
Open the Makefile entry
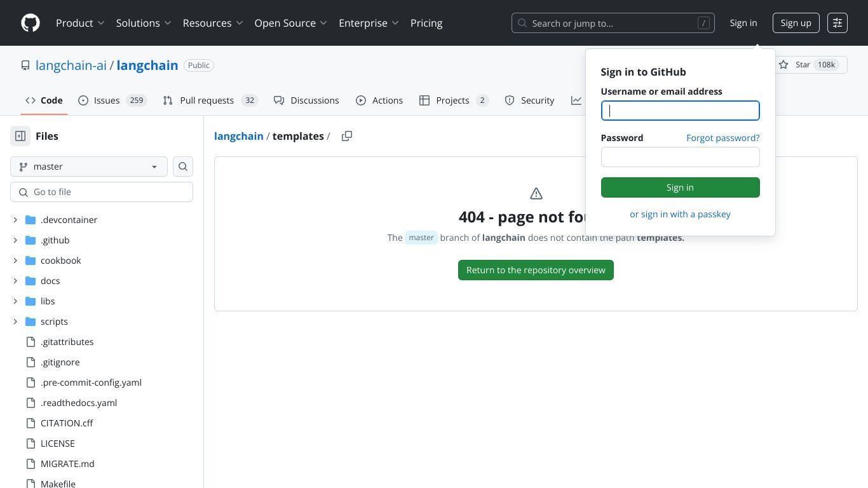58,484
